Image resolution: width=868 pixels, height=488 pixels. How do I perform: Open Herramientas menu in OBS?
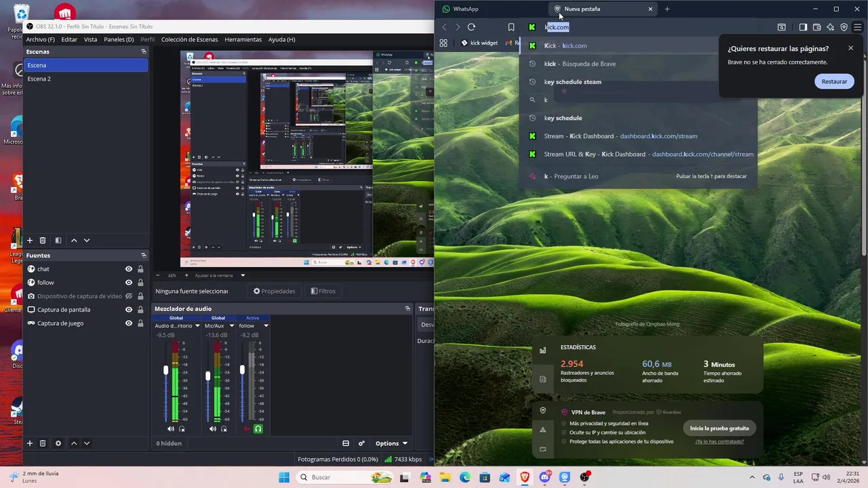[243, 39]
